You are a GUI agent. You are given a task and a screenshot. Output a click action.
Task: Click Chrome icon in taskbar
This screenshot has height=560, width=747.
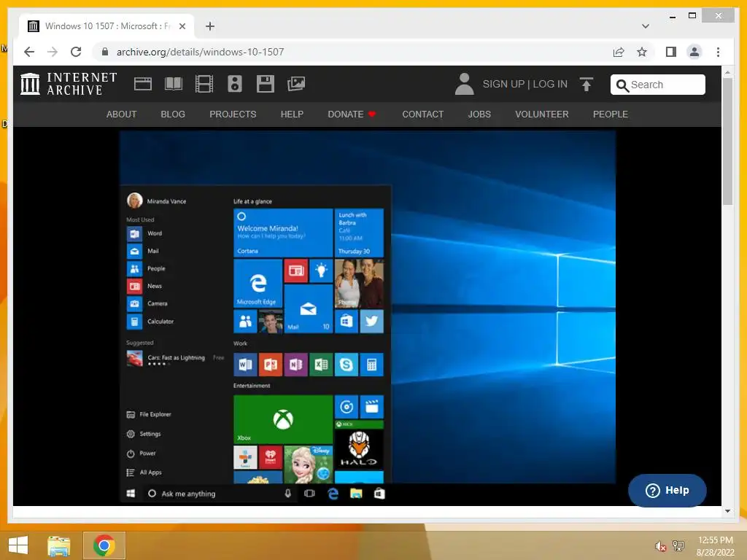[104, 545]
